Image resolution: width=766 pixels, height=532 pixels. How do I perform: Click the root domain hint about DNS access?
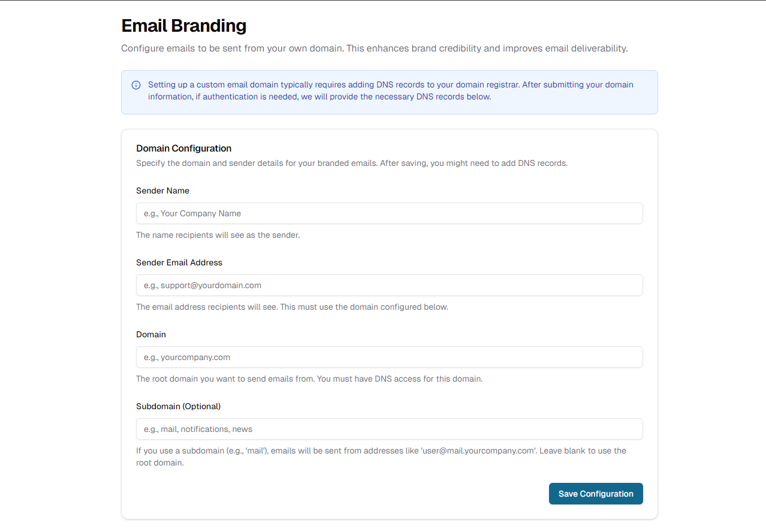coord(309,379)
